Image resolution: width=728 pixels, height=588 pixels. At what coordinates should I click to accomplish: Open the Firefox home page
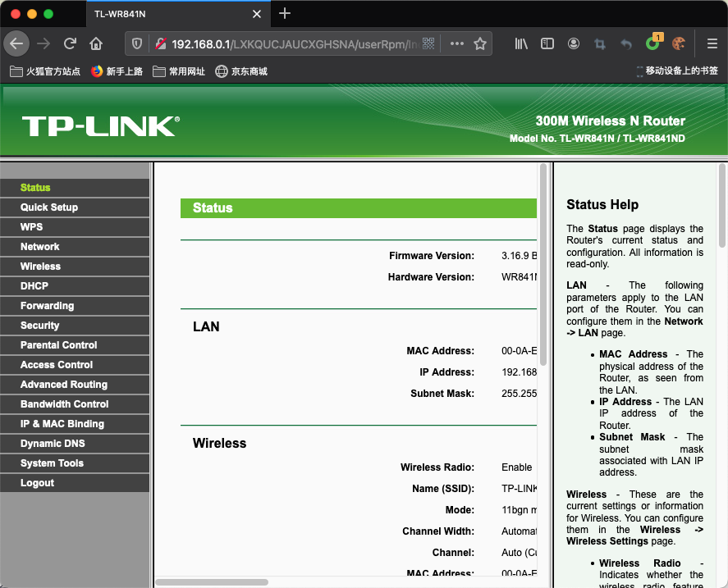96,43
